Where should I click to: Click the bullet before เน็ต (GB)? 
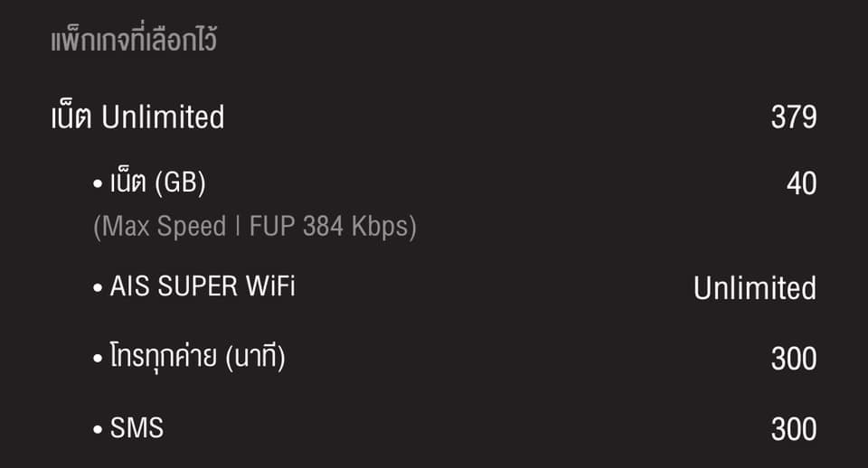coord(98,183)
